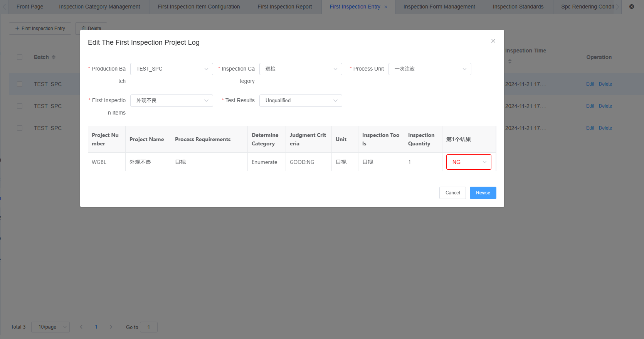The width and height of the screenshot is (644, 339).
Task: Open the Process Unit dropdown
Action: [x=430, y=69]
